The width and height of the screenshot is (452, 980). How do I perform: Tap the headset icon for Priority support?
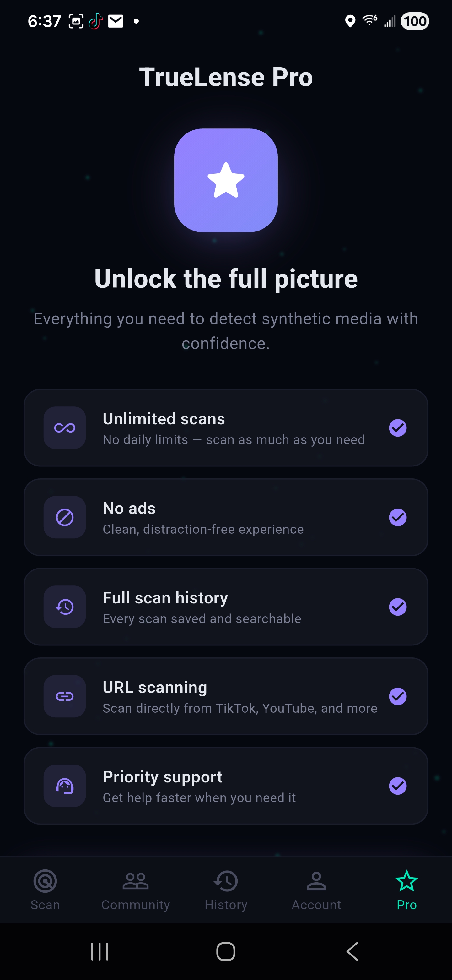(65, 785)
